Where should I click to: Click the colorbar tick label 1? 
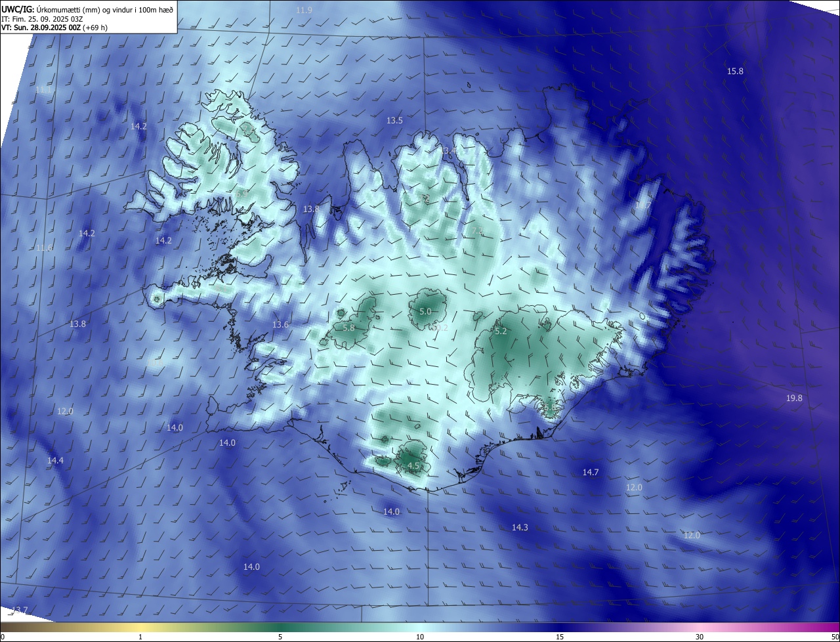pos(141,637)
